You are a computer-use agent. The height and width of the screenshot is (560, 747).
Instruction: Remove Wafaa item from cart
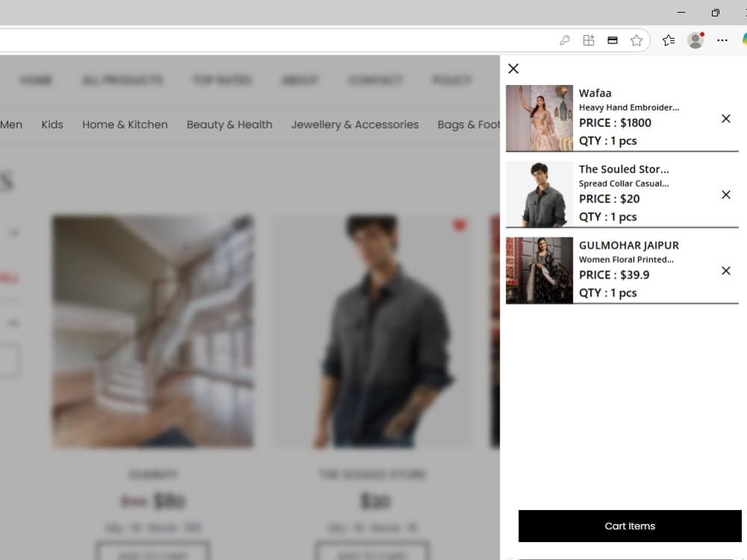pyautogui.click(x=725, y=119)
